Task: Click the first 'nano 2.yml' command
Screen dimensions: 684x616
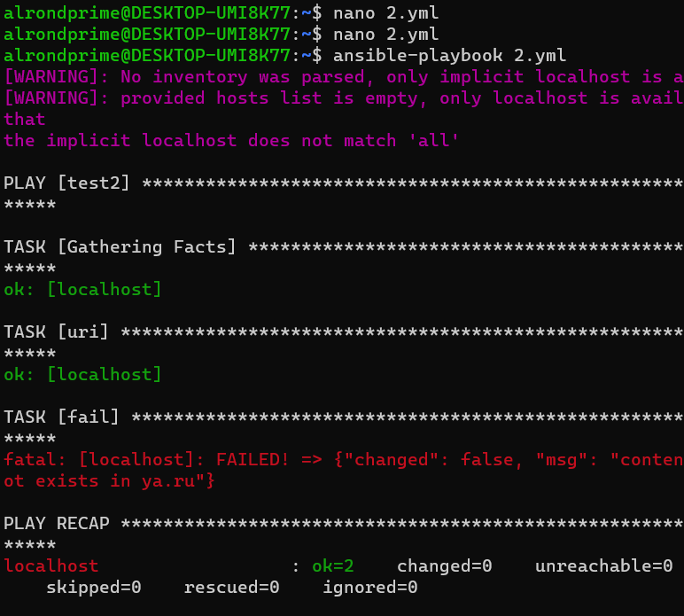Action: [385, 13]
